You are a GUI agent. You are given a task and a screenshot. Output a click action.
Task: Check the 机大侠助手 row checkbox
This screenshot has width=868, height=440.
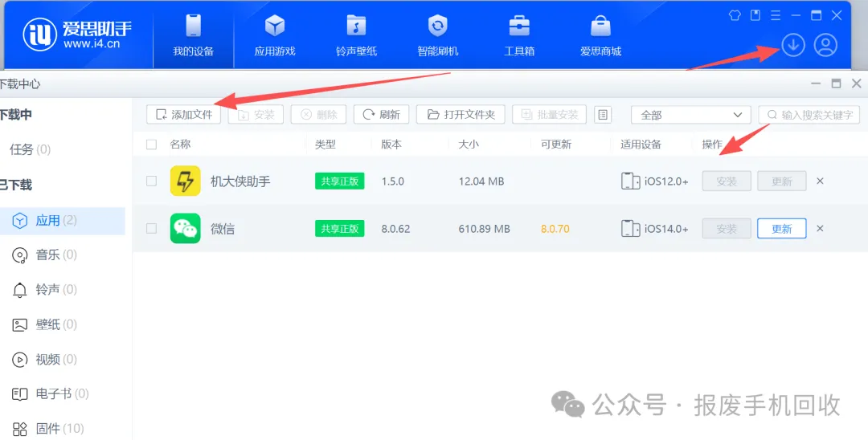(x=151, y=181)
